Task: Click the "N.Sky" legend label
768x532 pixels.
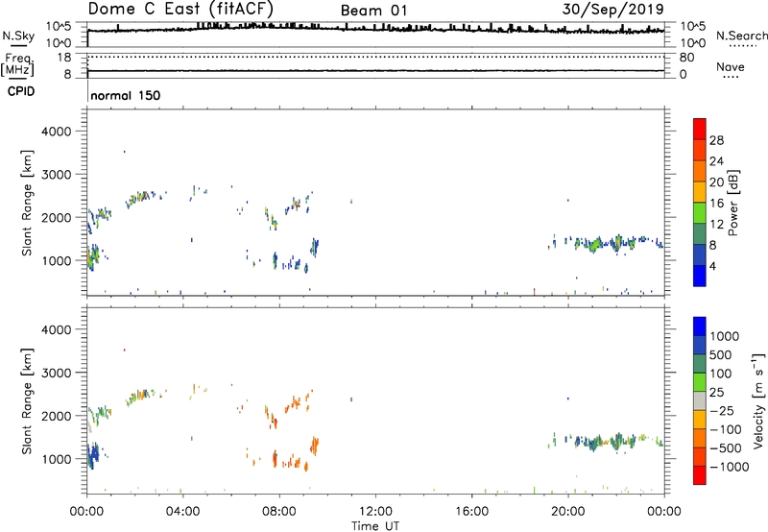Action: (x=18, y=36)
